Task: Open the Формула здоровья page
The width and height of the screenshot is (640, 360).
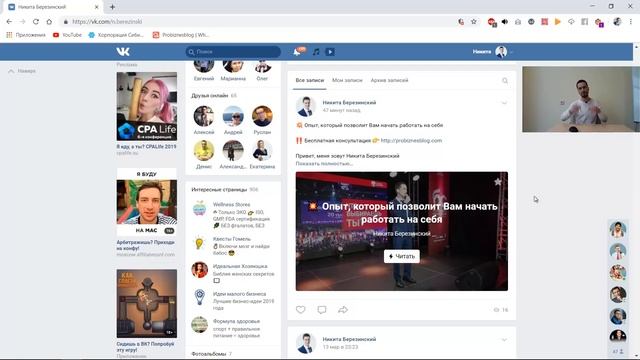Action: pos(236,322)
